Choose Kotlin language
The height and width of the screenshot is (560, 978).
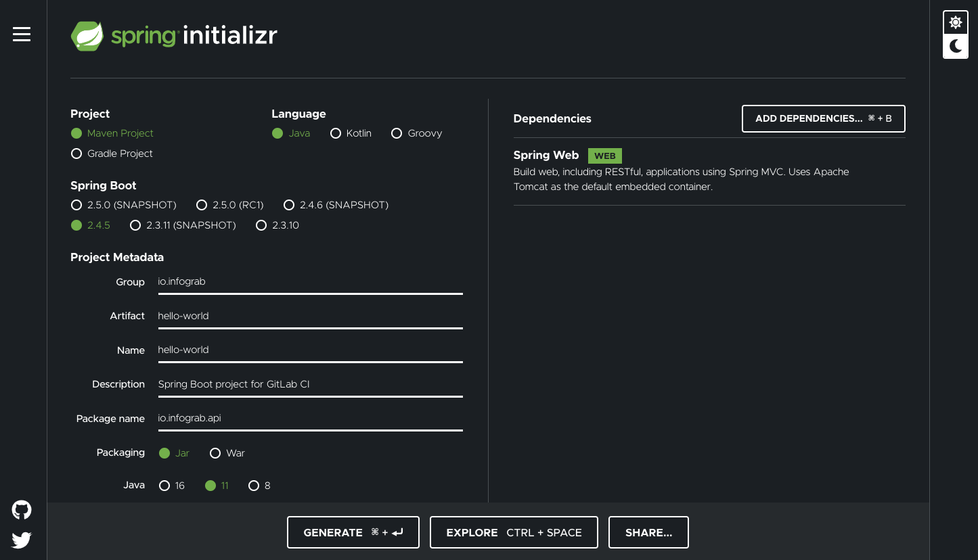(351, 133)
